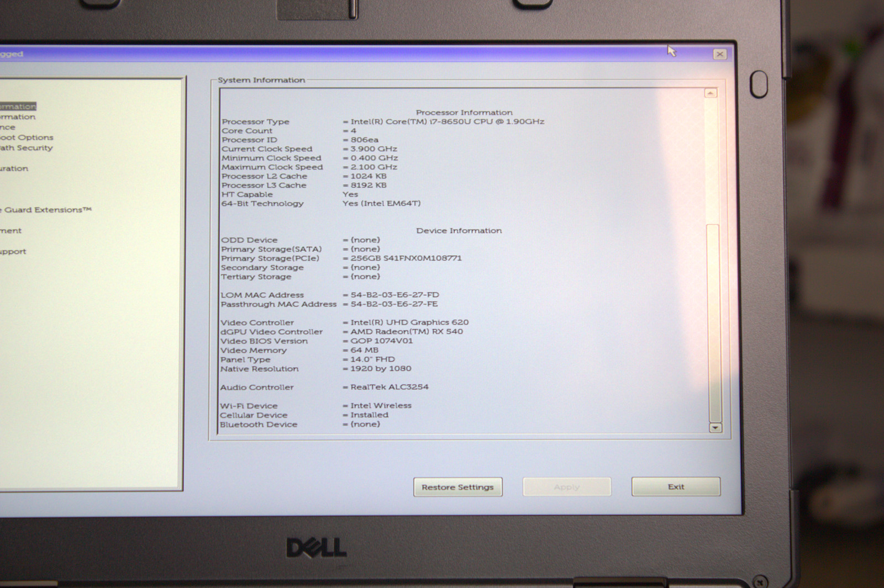The height and width of the screenshot is (588, 884).
Task: Select the 'nce' tree item
Action: click(x=8, y=128)
